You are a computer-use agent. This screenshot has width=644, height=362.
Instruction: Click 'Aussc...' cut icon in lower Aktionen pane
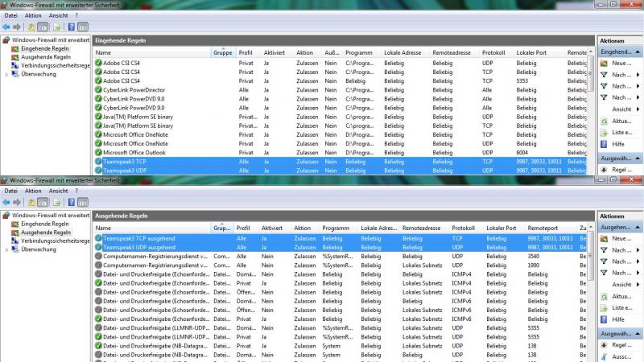coord(605,356)
